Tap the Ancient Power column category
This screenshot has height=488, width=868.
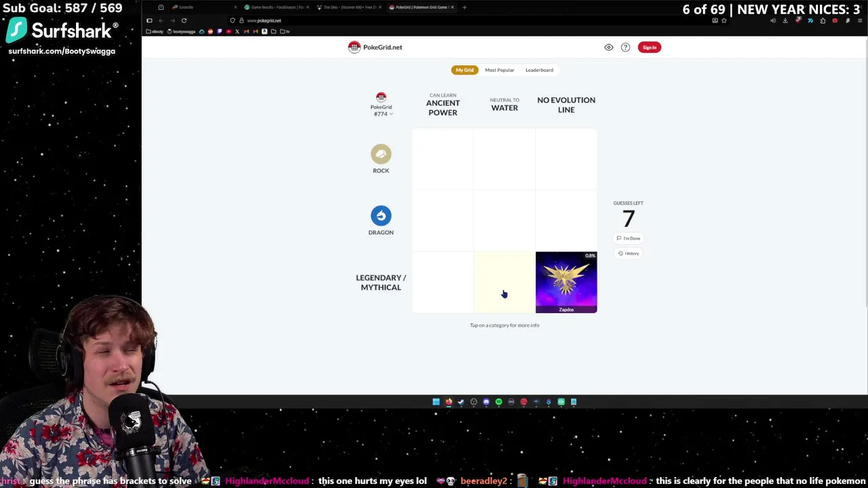click(443, 105)
